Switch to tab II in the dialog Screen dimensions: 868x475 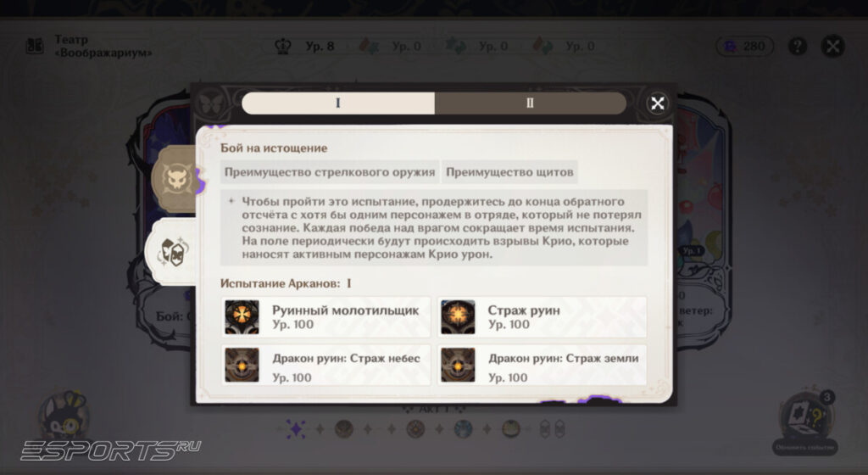531,103
